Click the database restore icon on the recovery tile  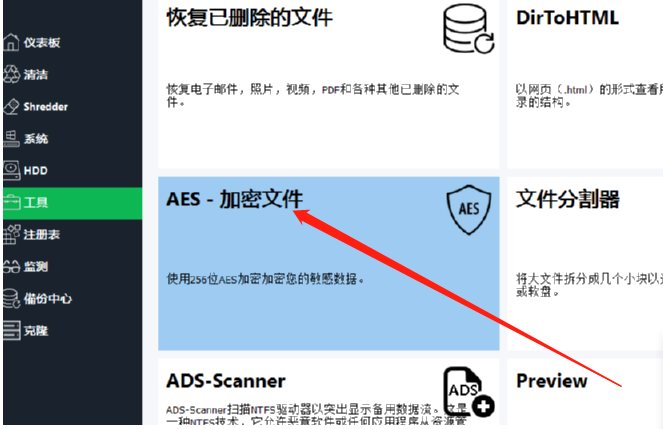(468, 29)
